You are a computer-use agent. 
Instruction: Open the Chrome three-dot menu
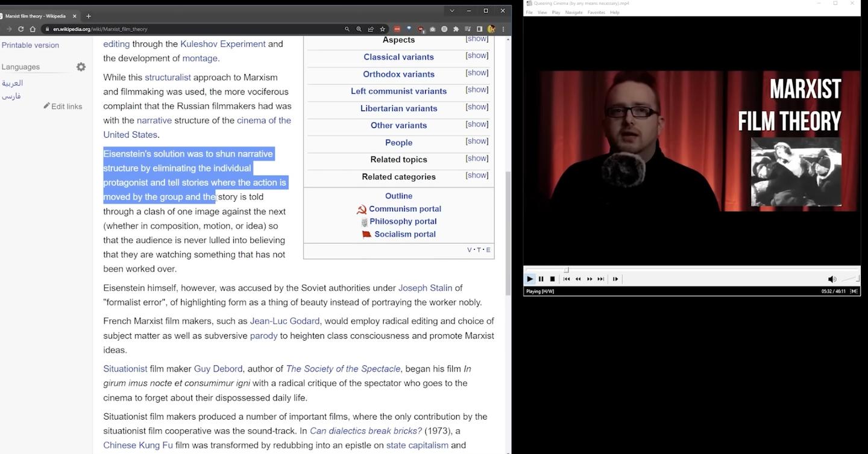pos(503,28)
